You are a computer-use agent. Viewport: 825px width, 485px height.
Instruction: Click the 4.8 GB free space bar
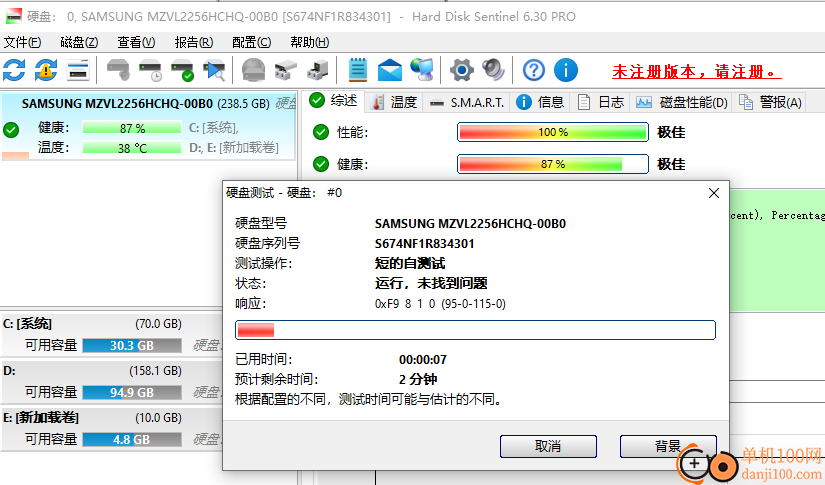[132, 439]
